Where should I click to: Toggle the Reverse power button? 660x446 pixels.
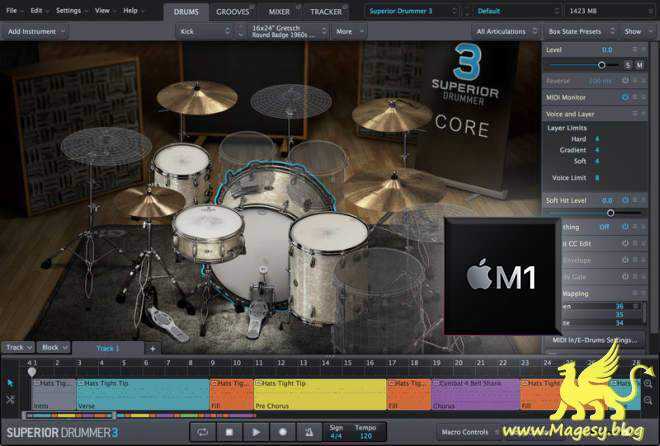625,80
